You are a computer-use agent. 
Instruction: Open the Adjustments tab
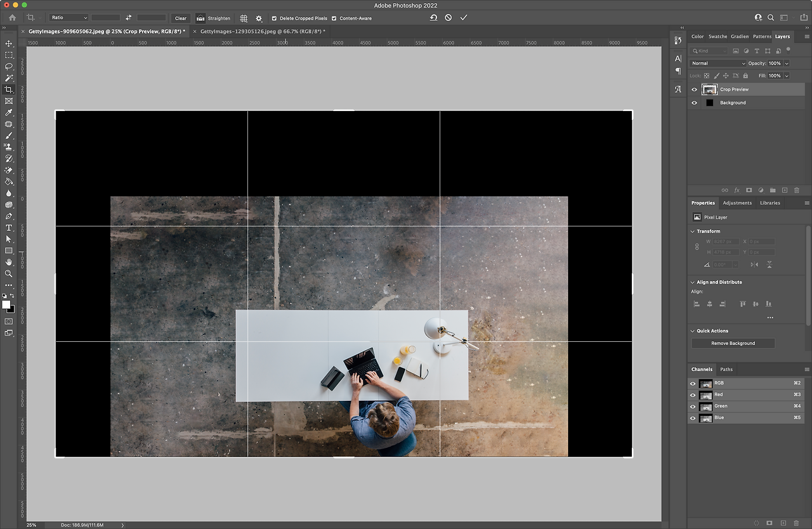point(737,203)
